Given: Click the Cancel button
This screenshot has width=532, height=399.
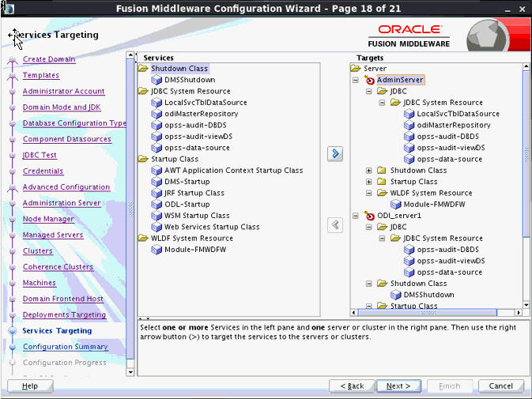Looking at the screenshot, I should pyautogui.click(x=501, y=386).
